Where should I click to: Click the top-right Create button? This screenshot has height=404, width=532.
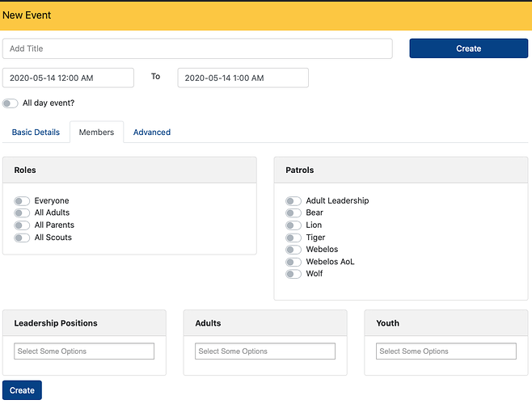click(469, 48)
